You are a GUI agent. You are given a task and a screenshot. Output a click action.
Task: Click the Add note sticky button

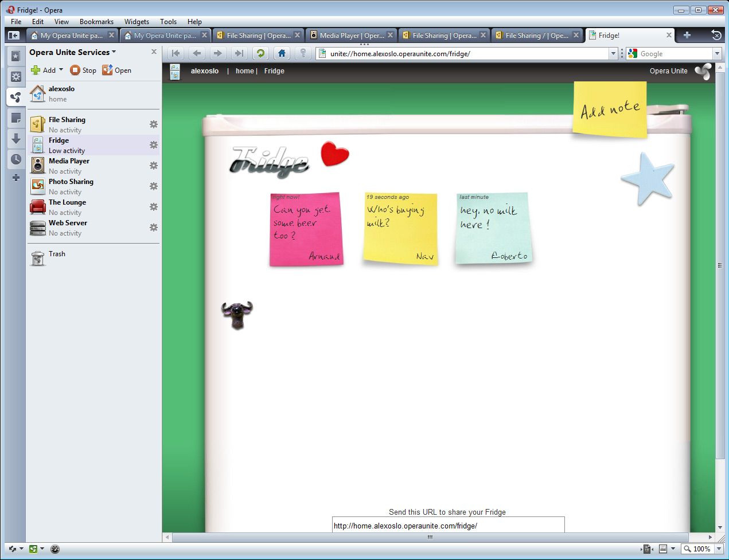click(610, 109)
